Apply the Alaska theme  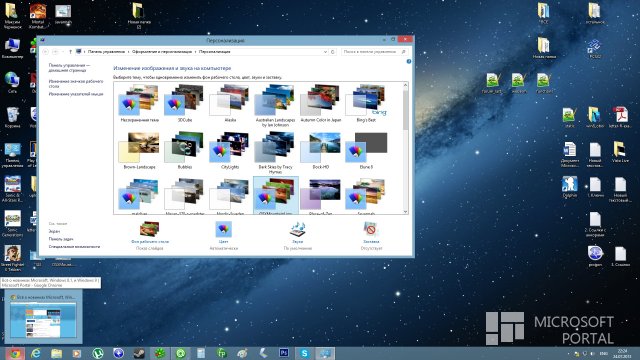pyautogui.click(x=230, y=103)
